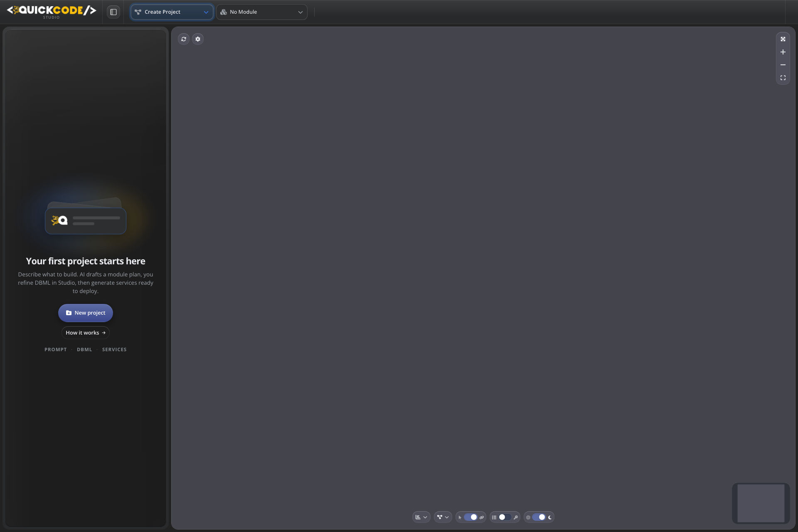Click the cursor pointer icon
Viewport: 798px width, 532px height.
(460, 517)
